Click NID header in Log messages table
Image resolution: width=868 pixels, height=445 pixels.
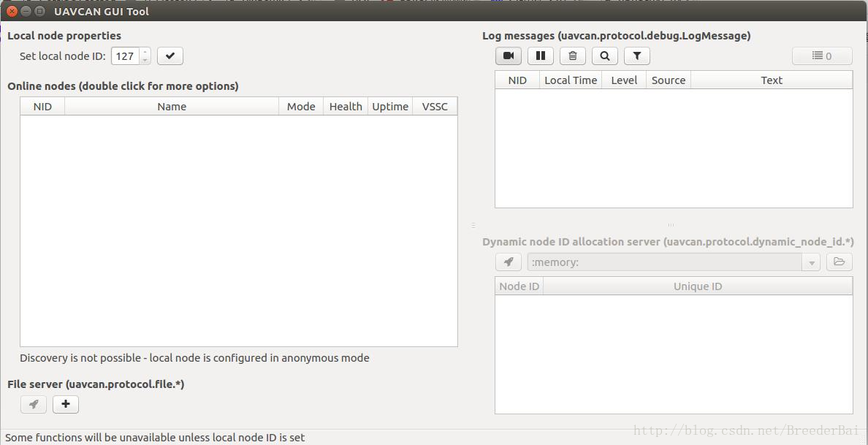[517, 80]
